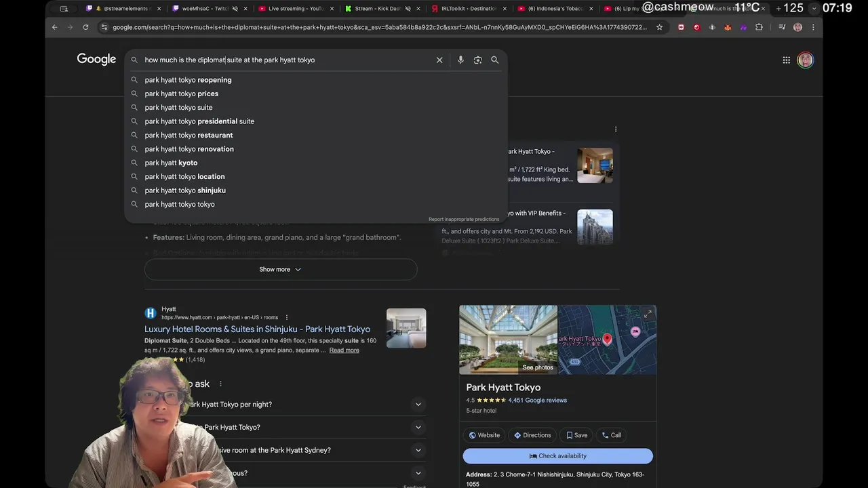Go to the Google logo homepage

pos(96,60)
